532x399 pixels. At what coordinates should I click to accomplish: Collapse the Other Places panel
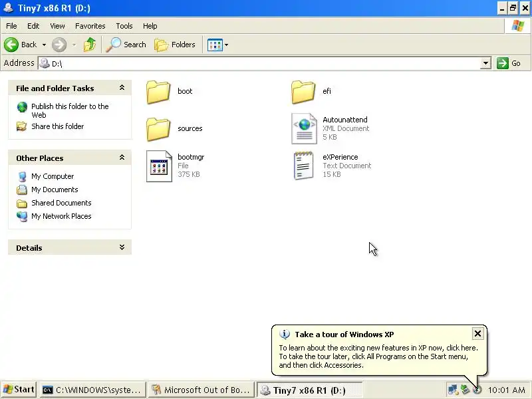[x=122, y=158]
